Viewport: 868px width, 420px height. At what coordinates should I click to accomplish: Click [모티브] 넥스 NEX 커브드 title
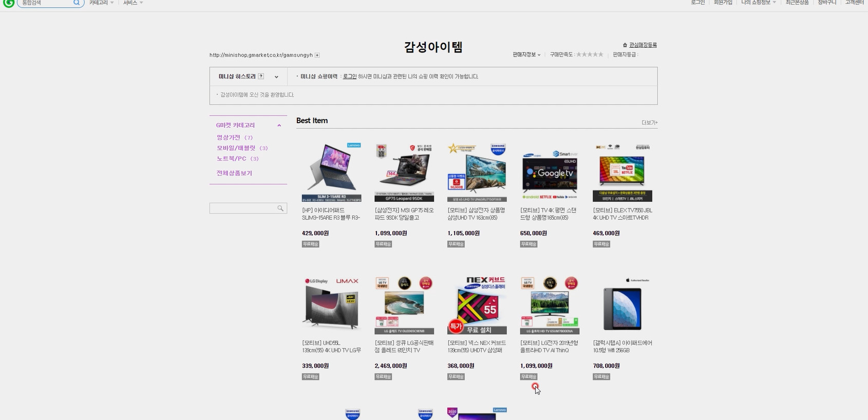tap(477, 347)
